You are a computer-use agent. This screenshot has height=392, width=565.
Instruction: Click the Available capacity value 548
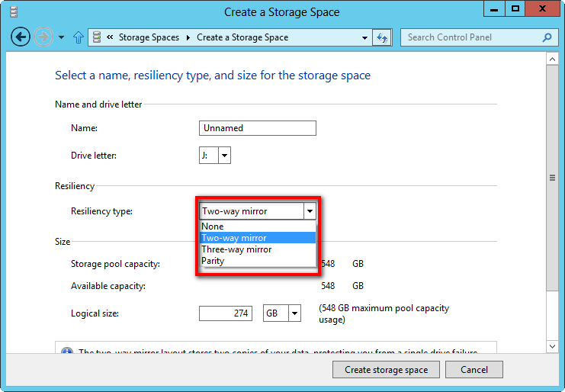pos(328,286)
